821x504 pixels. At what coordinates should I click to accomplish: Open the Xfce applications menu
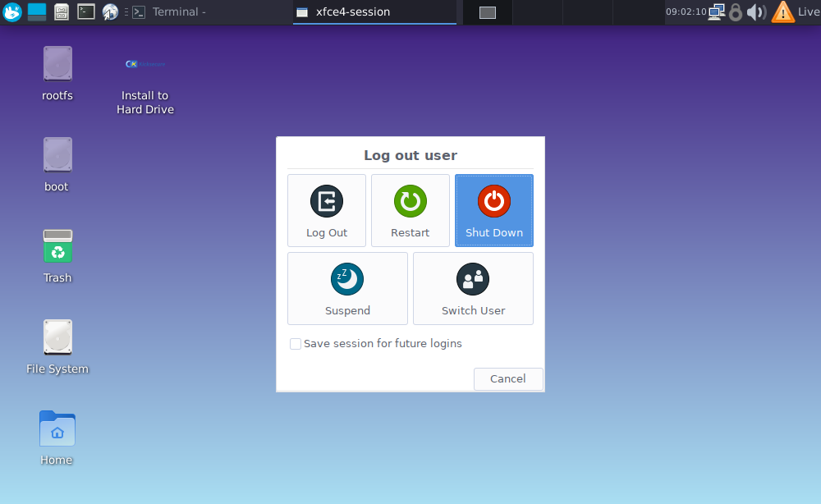click(12, 11)
